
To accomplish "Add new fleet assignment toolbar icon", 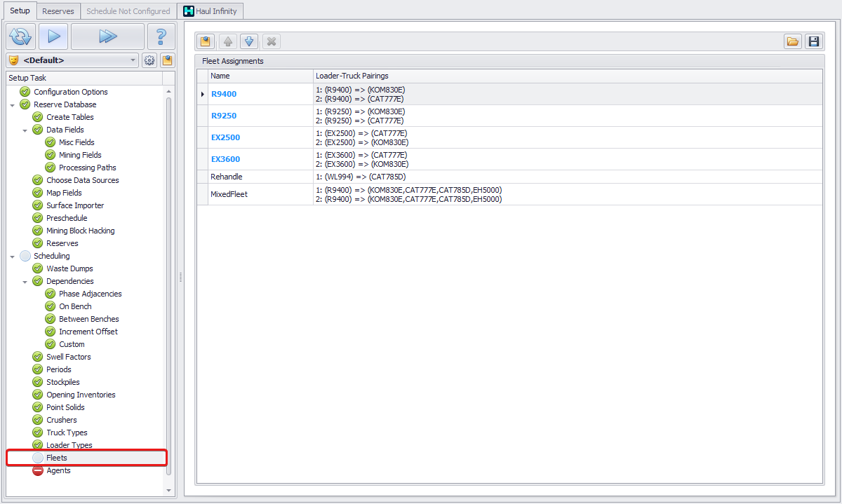I will [206, 41].
